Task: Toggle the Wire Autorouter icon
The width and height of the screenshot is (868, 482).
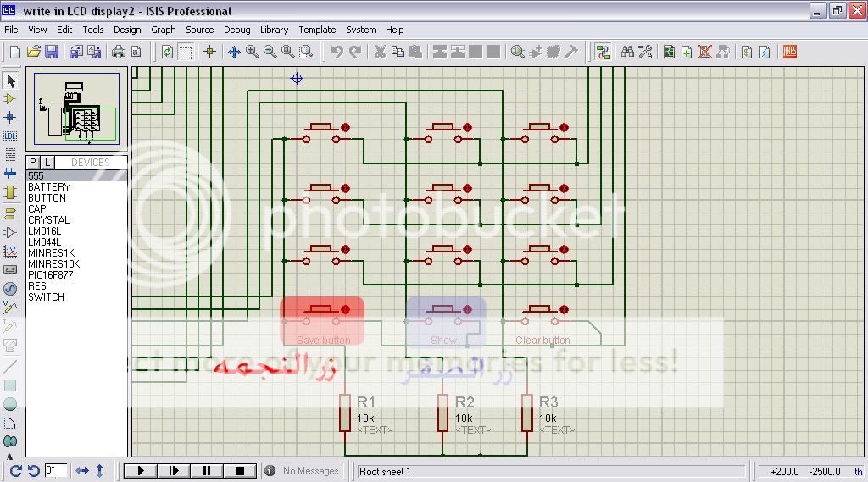Action: pos(603,52)
